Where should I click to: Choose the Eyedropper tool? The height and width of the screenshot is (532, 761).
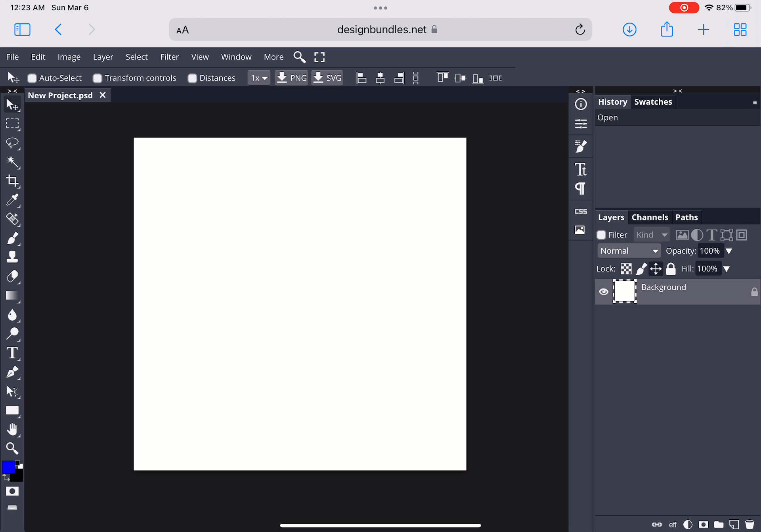(12, 200)
